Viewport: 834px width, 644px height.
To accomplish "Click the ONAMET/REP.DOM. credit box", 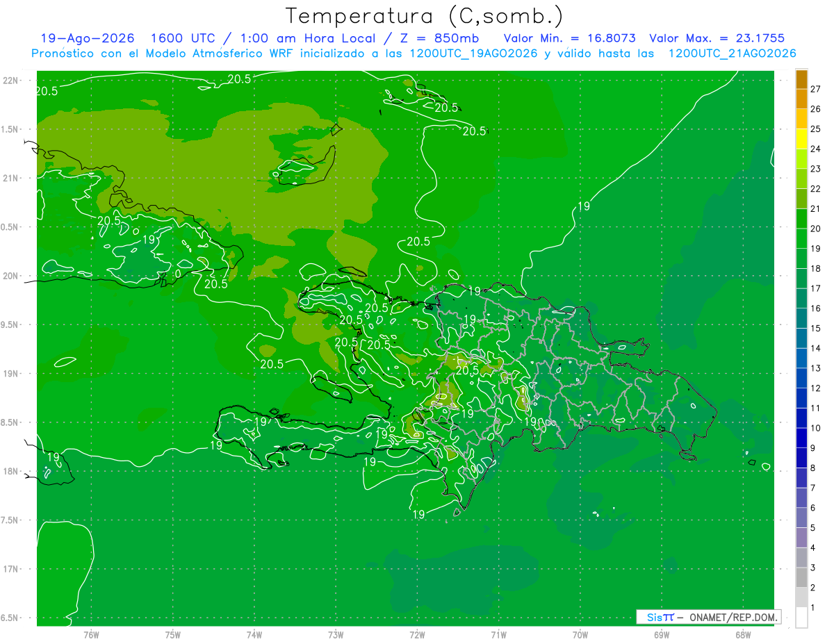I will [x=708, y=617].
